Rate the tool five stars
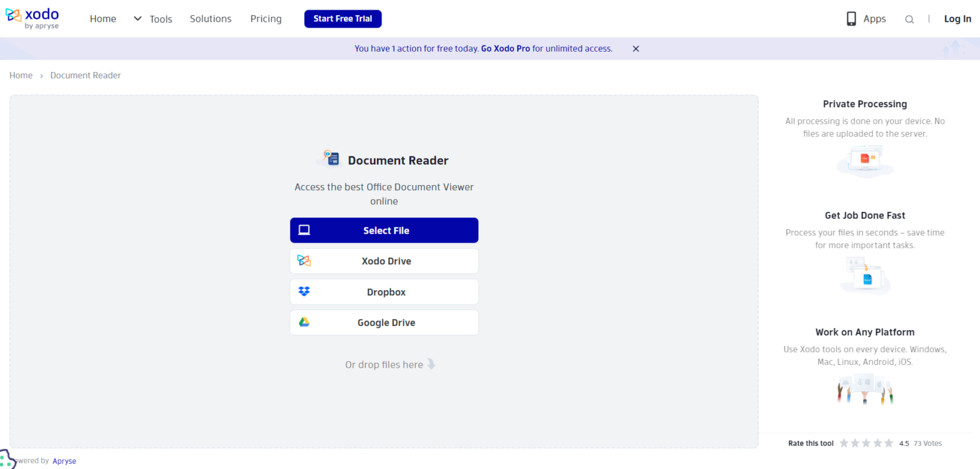 point(888,442)
